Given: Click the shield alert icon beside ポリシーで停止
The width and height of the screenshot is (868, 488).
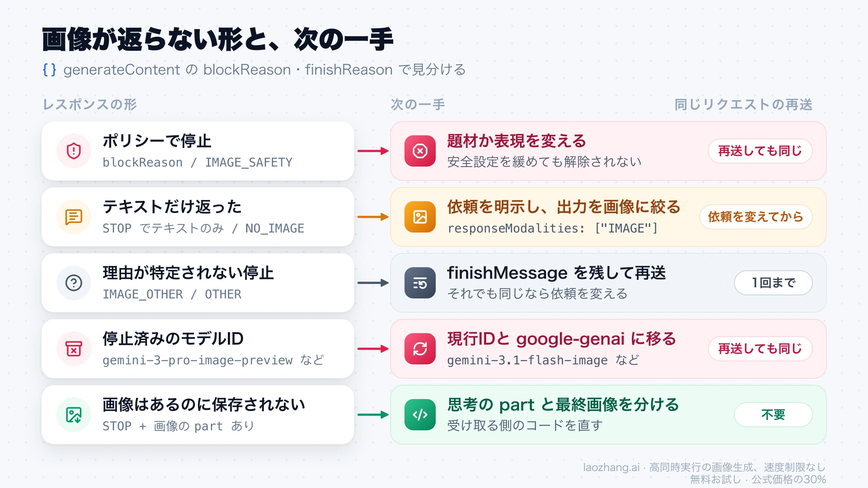Looking at the screenshot, I should tap(74, 151).
